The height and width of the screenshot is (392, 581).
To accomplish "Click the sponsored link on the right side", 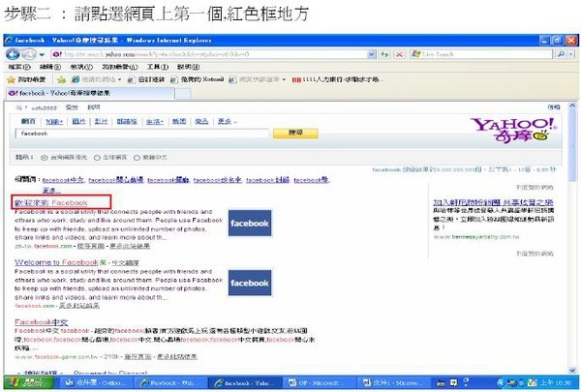I will tap(493, 202).
